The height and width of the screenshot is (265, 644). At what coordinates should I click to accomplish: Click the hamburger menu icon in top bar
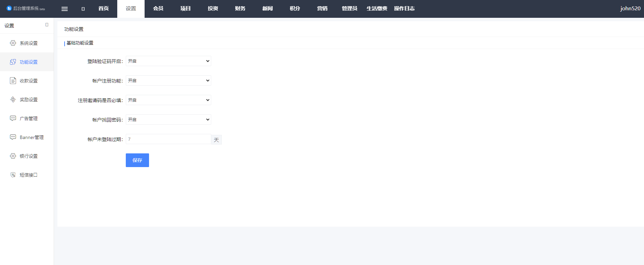click(x=65, y=9)
